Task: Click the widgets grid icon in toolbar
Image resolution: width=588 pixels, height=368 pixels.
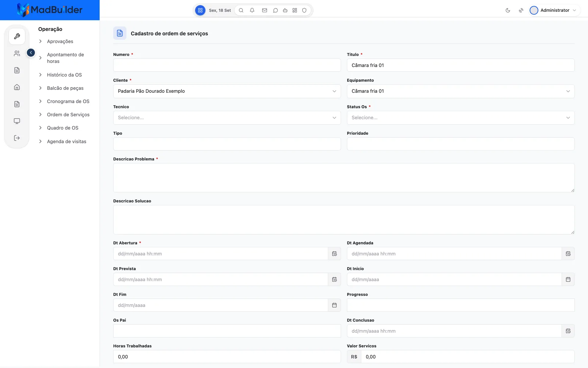Action: point(295,10)
